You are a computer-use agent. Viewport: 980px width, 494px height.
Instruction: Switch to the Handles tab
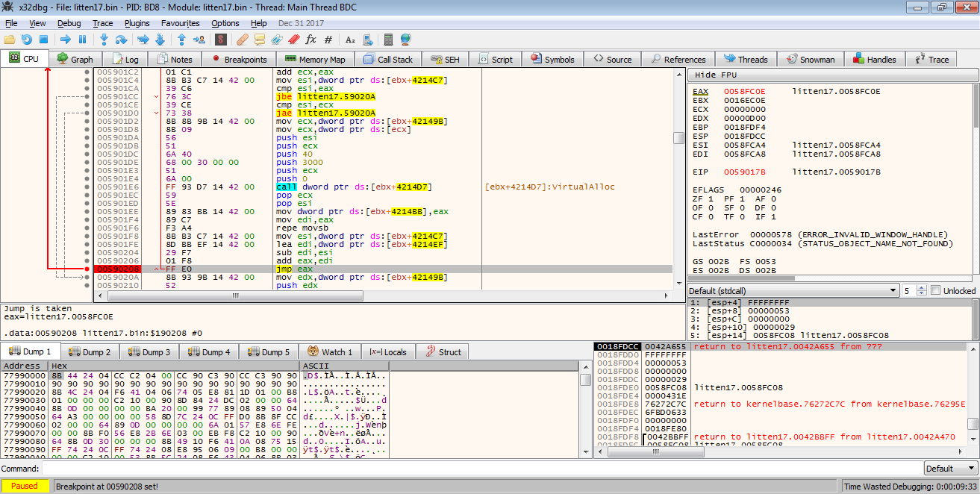point(875,59)
